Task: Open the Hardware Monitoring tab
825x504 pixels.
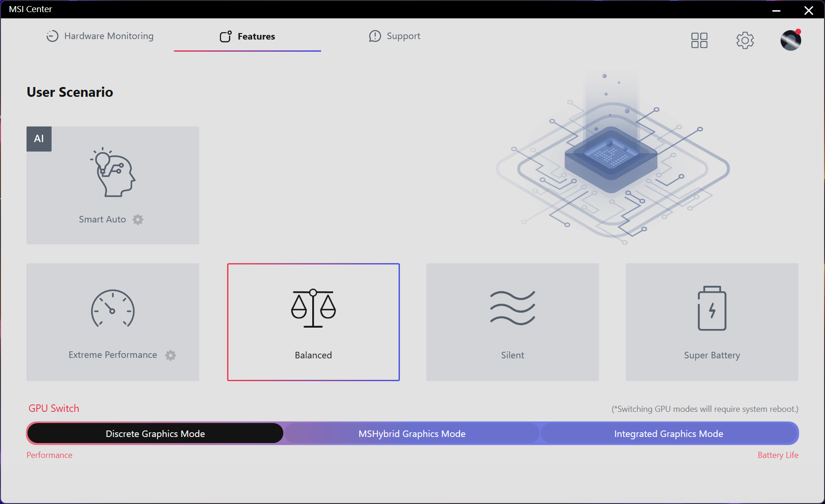Action: point(100,36)
